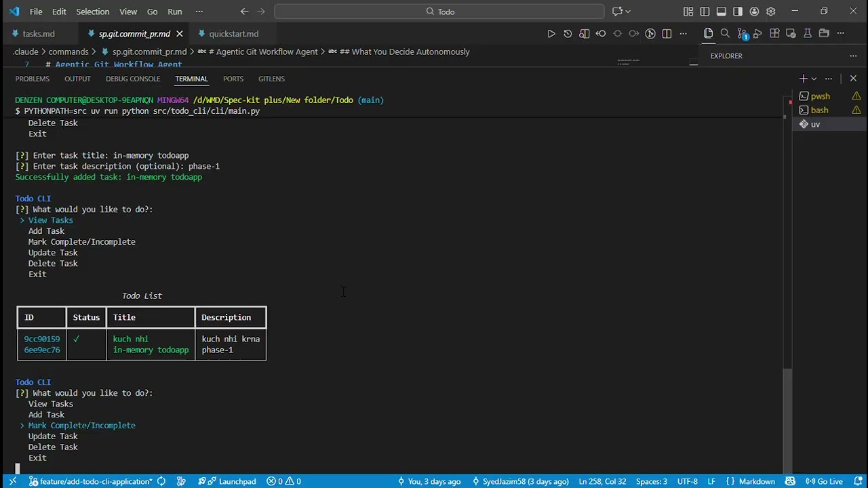The image size is (868, 488).
Task: Open the folder-shaped view icon in sidebar
Action: coord(824,33)
